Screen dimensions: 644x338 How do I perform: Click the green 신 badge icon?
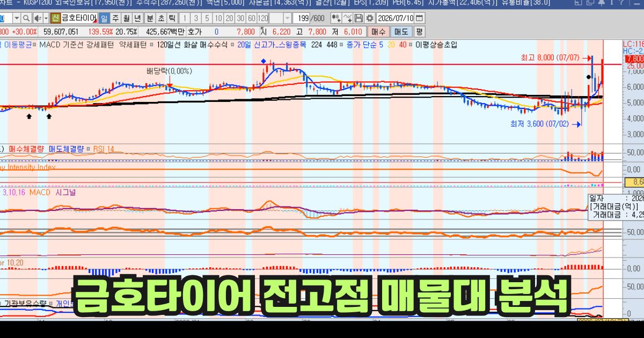56,18
